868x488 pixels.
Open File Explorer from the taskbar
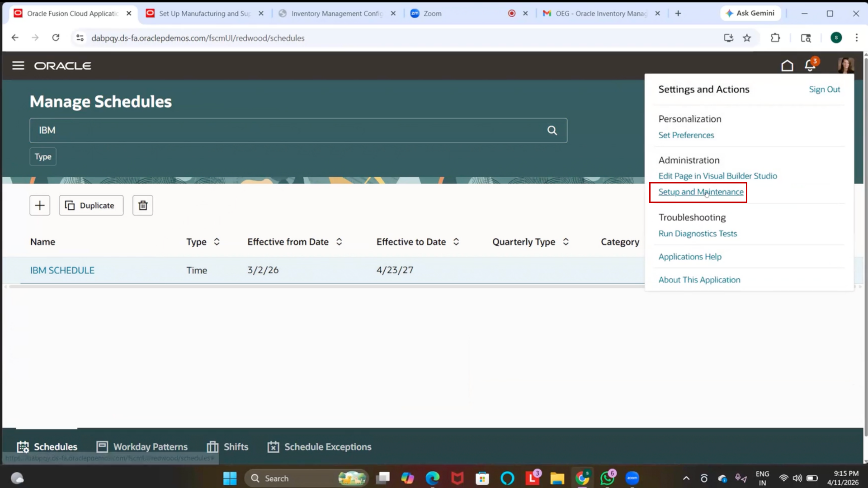point(557,478)
